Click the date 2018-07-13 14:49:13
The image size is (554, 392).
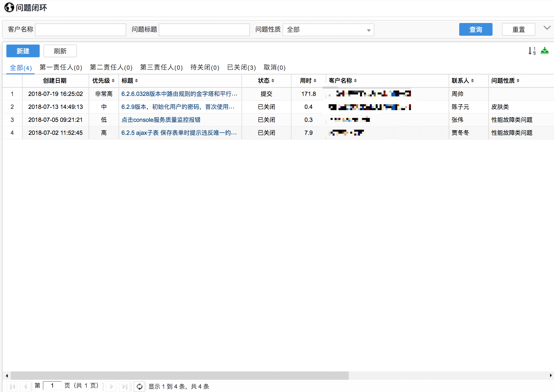[56, 107]
